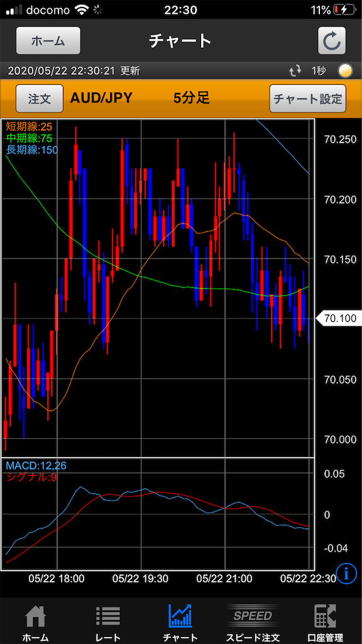This screenshot has width=362, height=644.
Task: Open the レート rates tab
Action: (x=107, y=623)
